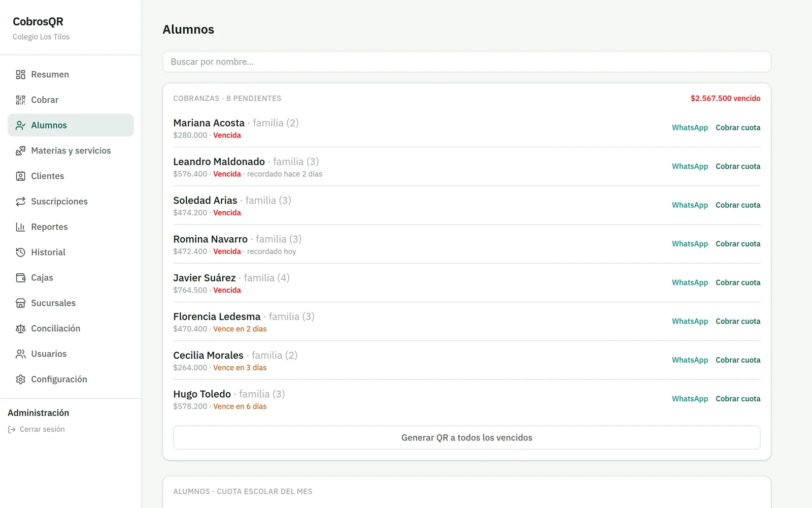Click the Historial clock icon
Image resolution: width=812 pixels, height=508 pixels.
point(20,252)
